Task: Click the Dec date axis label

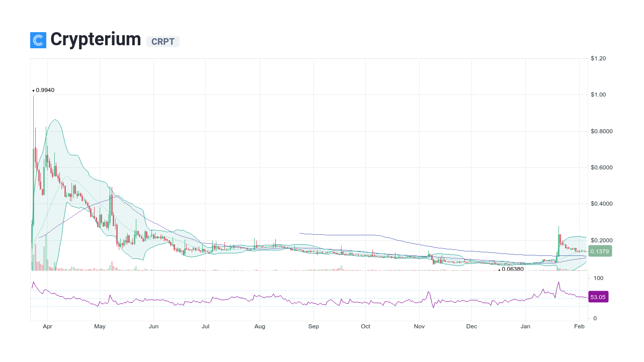Action: coord(471,326)
